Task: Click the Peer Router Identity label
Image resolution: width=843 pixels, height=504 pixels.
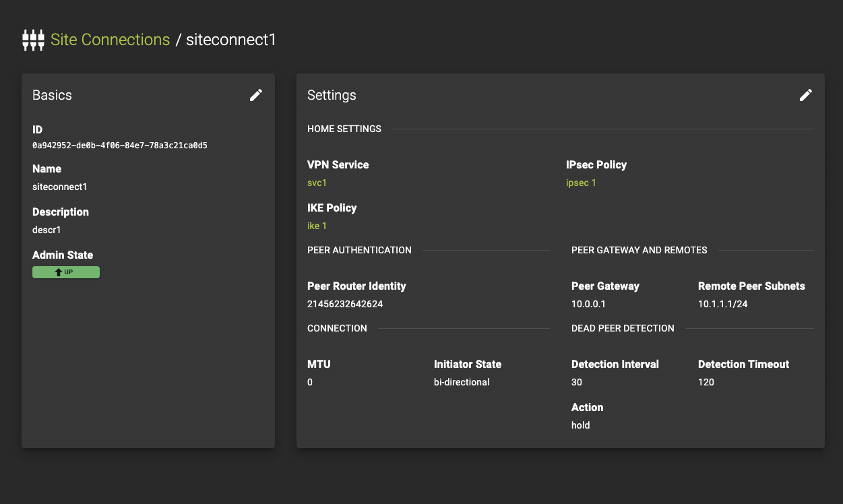Action: [356, 286]
